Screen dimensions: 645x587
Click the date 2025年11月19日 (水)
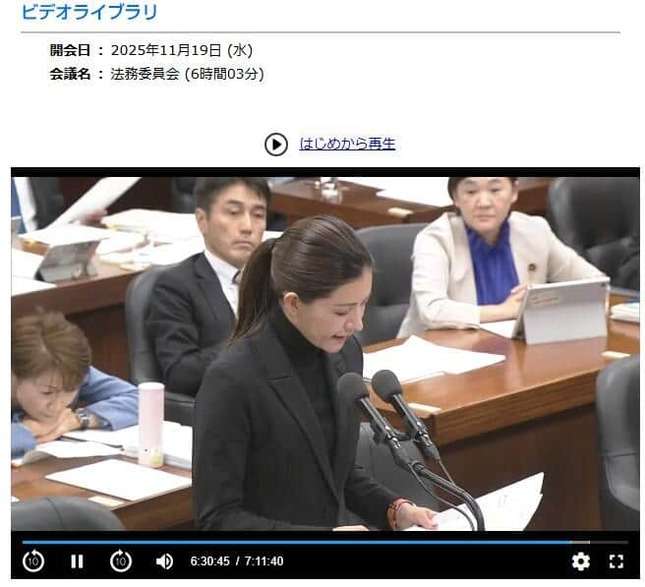[181, 51]
